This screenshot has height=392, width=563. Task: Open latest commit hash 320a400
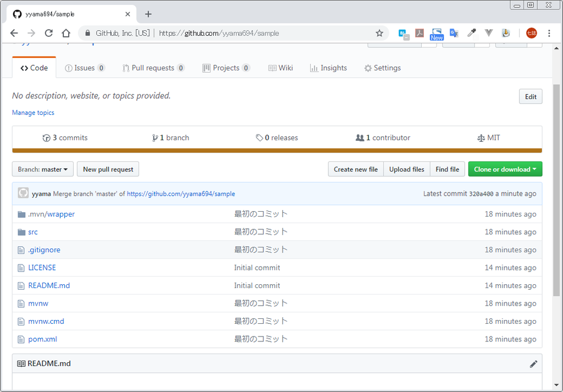click(481, 194)
